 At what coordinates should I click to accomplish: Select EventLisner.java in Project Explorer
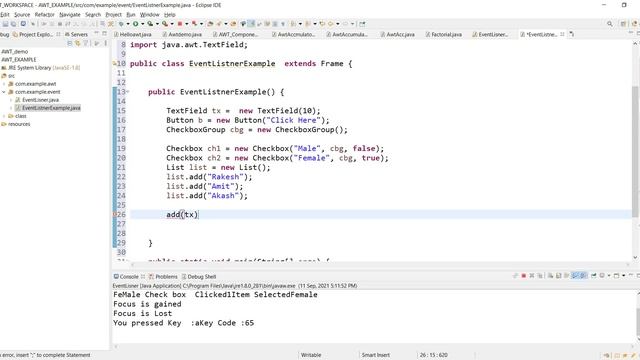[x=40, y=100]
